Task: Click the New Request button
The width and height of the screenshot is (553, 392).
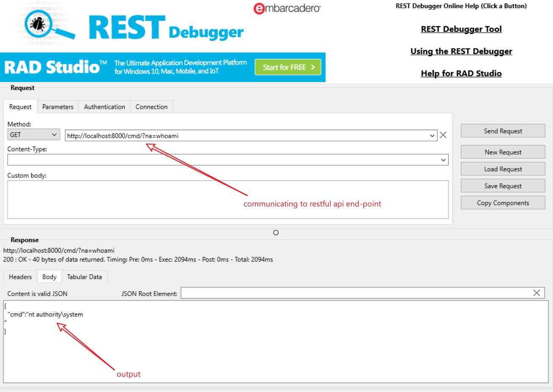Action: [503, 152]
